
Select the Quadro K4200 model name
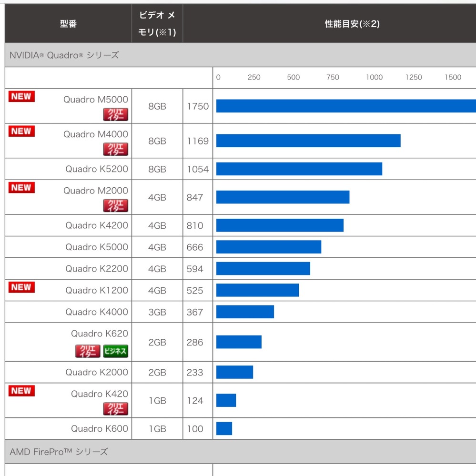[x=97, y=225]
